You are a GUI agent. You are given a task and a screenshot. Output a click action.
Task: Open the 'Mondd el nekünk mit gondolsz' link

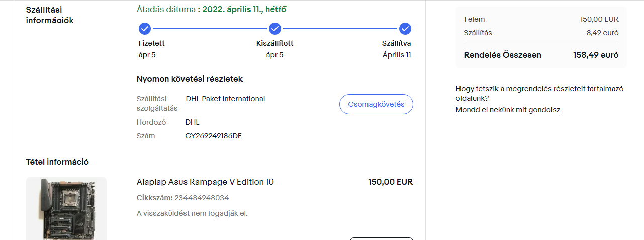pos(508,110)
